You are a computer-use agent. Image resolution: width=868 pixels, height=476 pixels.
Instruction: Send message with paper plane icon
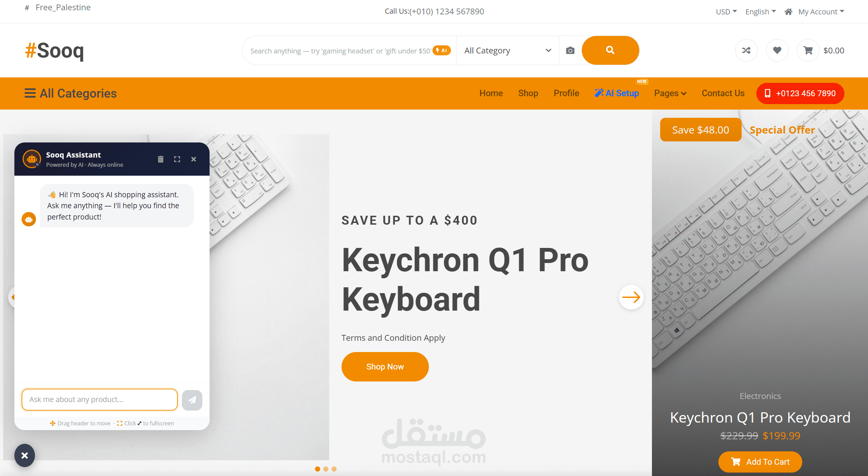[x=192, y=400]
